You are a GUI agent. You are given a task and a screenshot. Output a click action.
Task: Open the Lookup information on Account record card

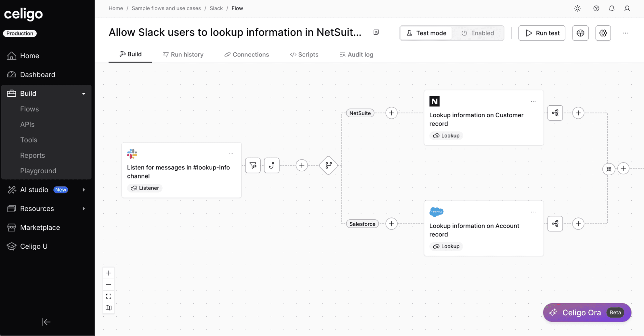(x=484, y=228)
